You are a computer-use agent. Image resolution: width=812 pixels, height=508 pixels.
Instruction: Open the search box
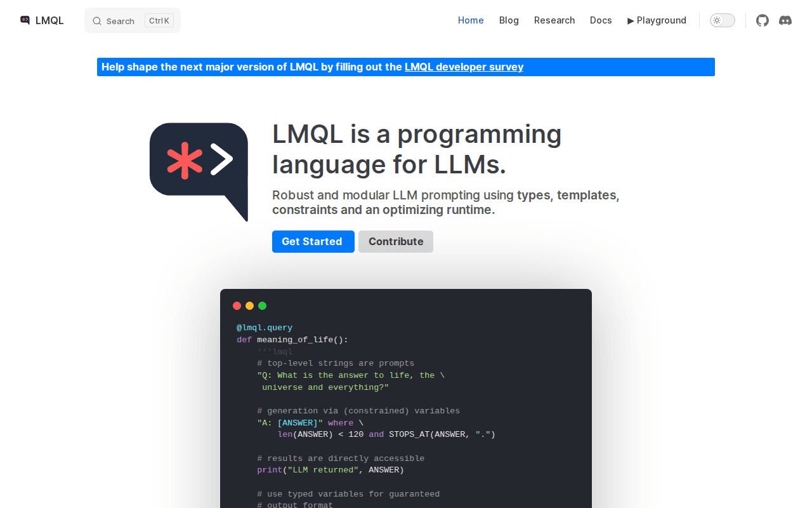pyautogui.click(x=133, y=20)
